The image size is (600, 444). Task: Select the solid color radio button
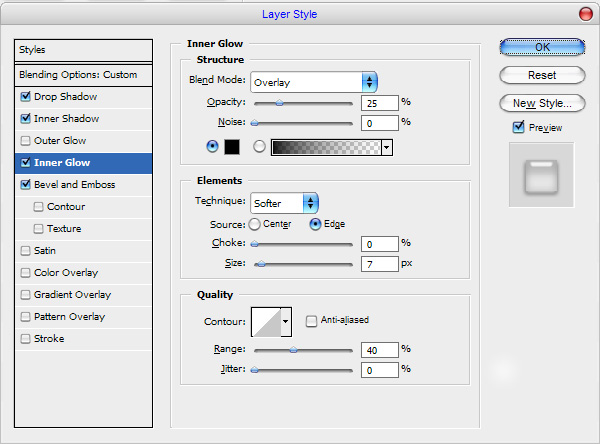click(x=212, y=146)
